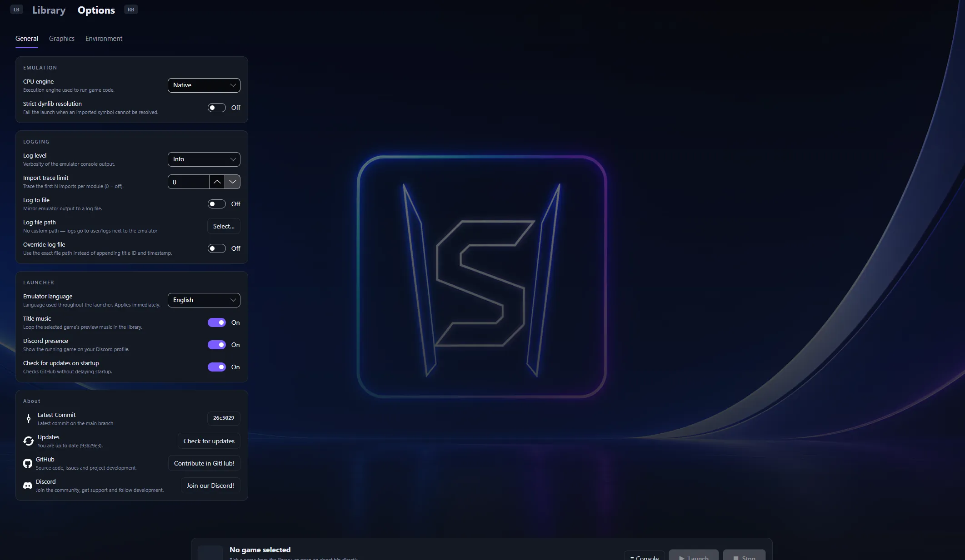
Task: Click the GitHub logo icon
Action: (x=28, y=463)
